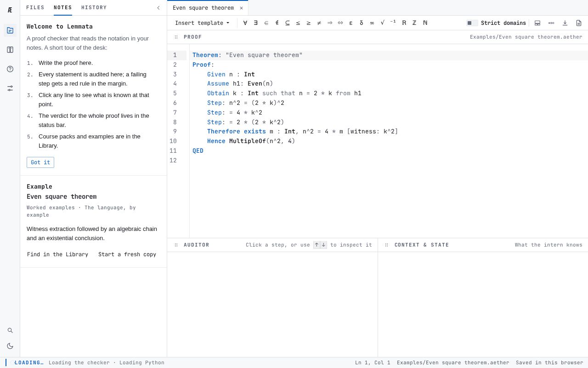Open the Insert template dropdown
588x368 pixels.
[x=202, y=23]
